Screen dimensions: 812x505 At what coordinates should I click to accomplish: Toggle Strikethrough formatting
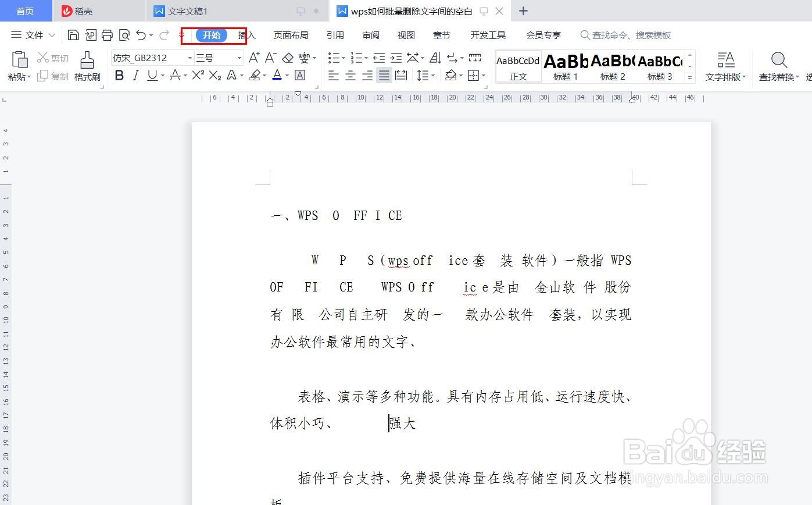(x=175, y=75)
